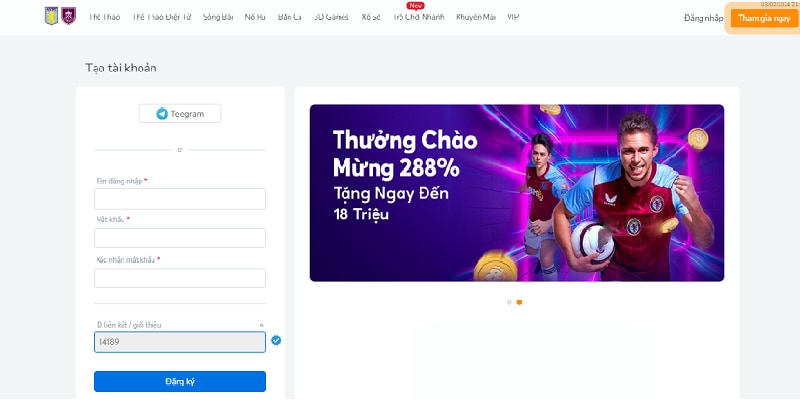The height and width of the screenshot is (400, 800).
Task: Click the blue verified checkmark icon
Action: [276, 340]
